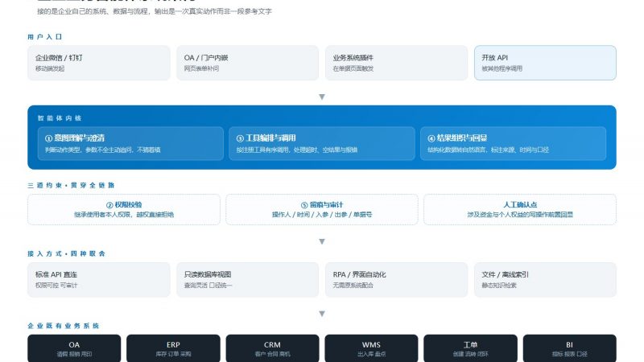Screen dimensions: 644x362
Task: Choose the highlighted 开放 API card
Action: [x=545, y=63]
